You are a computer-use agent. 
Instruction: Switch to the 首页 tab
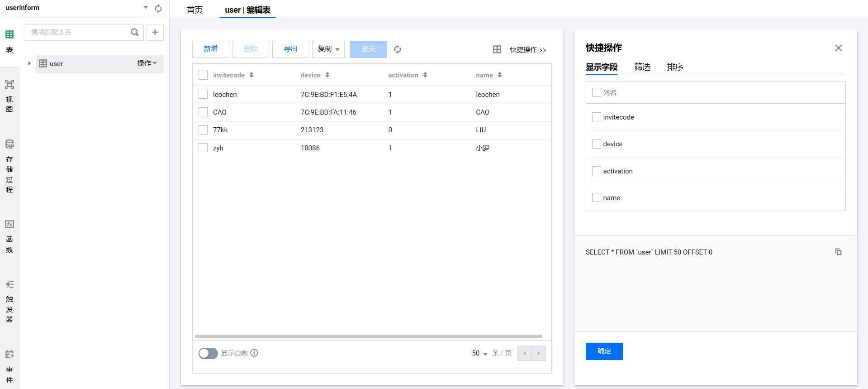point(194,10)
